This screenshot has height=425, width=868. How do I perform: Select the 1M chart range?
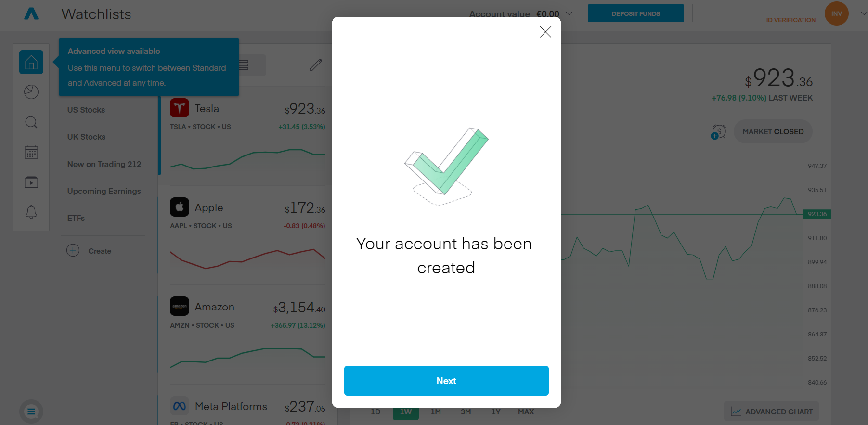(436, 412)
